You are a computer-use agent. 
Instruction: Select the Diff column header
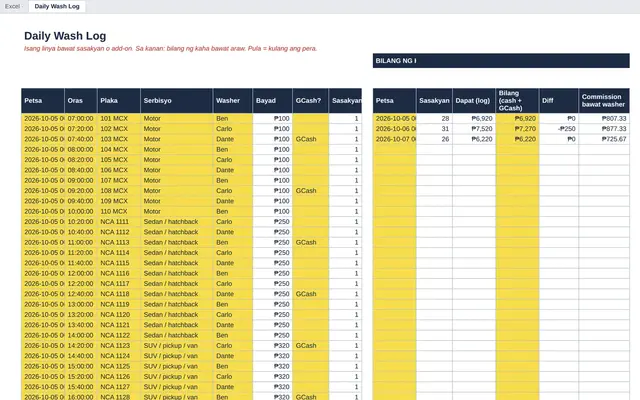[x=558, y=100]
